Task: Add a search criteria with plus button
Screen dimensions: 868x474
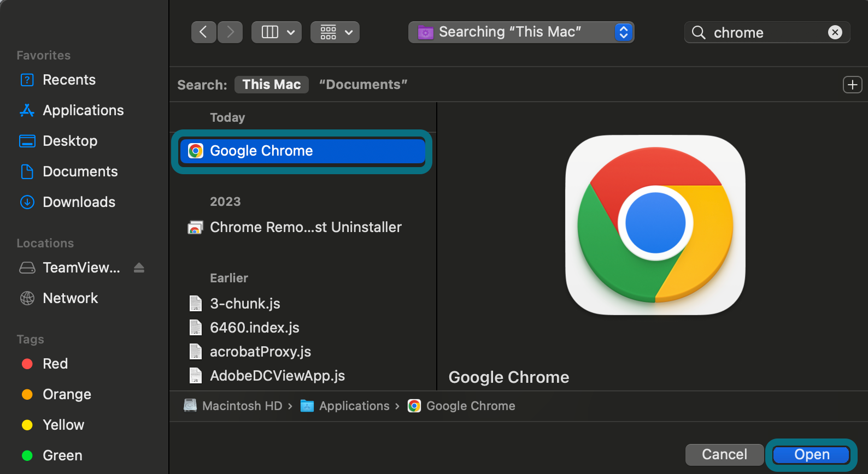Action: pyautogui.click(x=852, y=85)
